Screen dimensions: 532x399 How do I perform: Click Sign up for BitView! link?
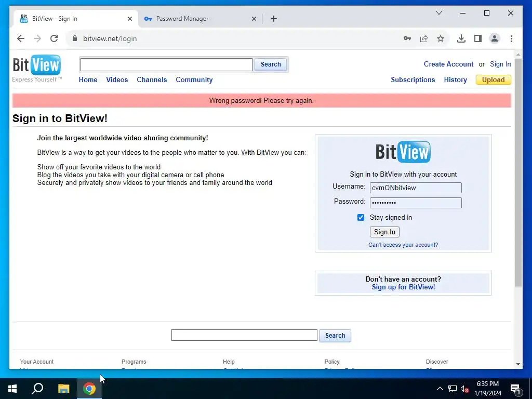[403, 287]
